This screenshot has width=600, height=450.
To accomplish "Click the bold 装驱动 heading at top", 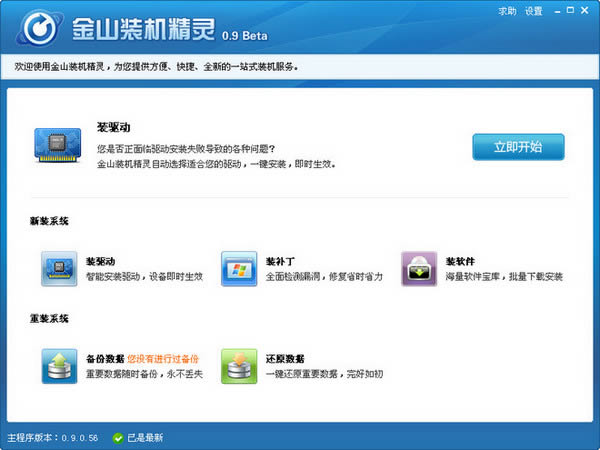I will (x=114, y=127).
